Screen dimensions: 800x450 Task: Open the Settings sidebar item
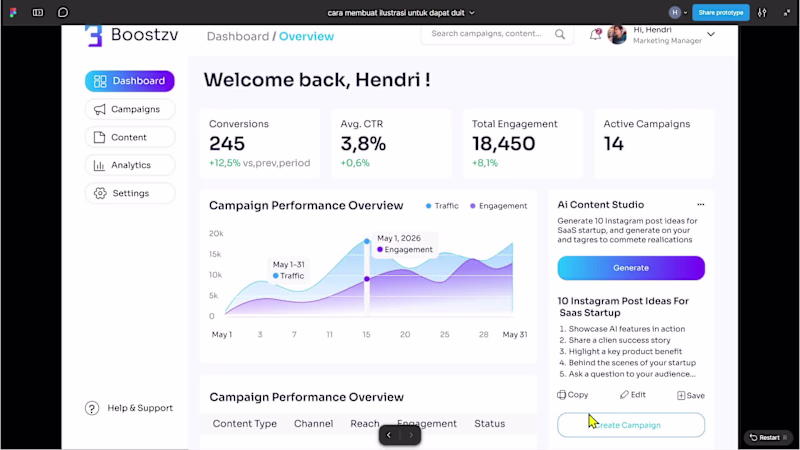(130, 193)
